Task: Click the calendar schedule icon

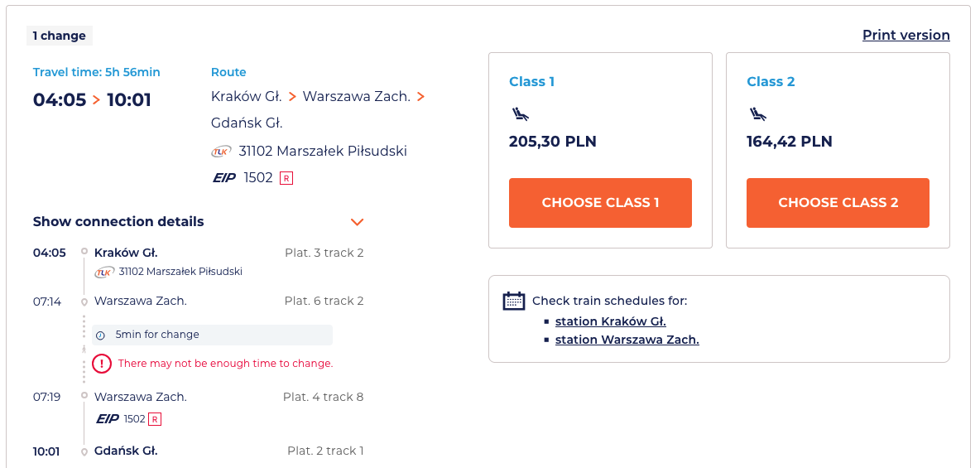Action: (x=514, y=301)
